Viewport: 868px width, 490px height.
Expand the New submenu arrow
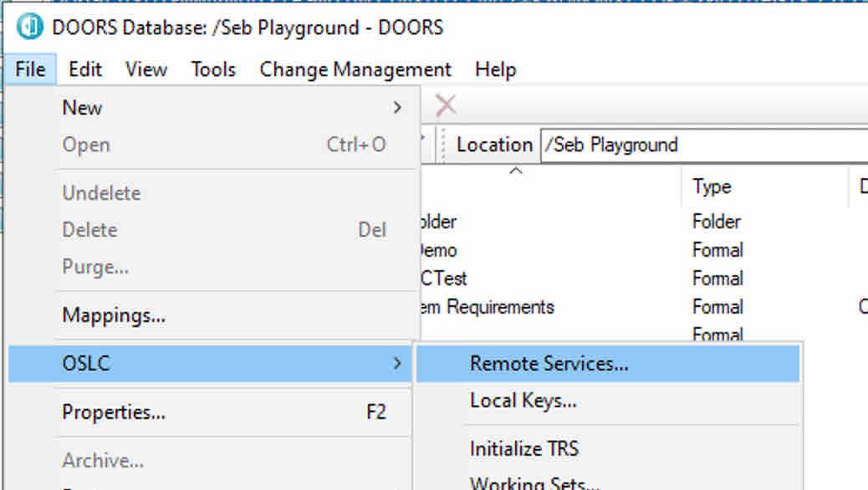pos(397,107)
